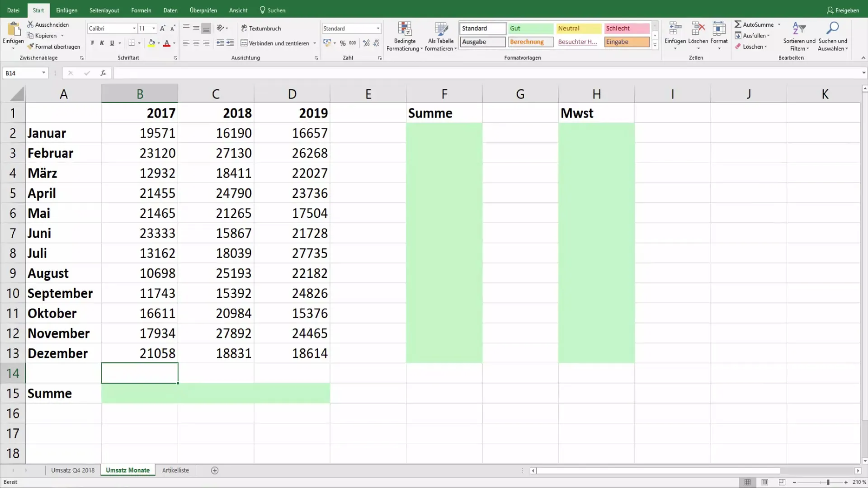Click the insert function fx icon
The width and height of the screenshot is (868, 488).
[x=103, y=73]
